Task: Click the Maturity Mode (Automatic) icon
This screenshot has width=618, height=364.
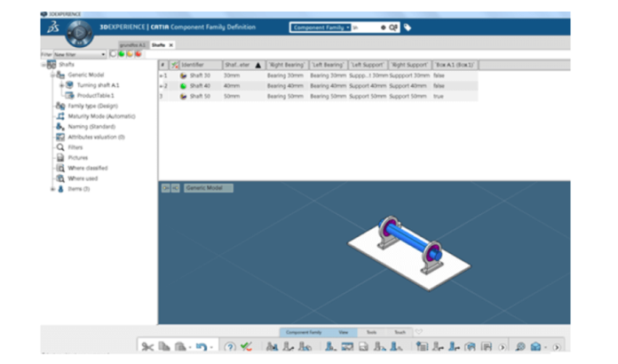Action: (x=60, y=116)
